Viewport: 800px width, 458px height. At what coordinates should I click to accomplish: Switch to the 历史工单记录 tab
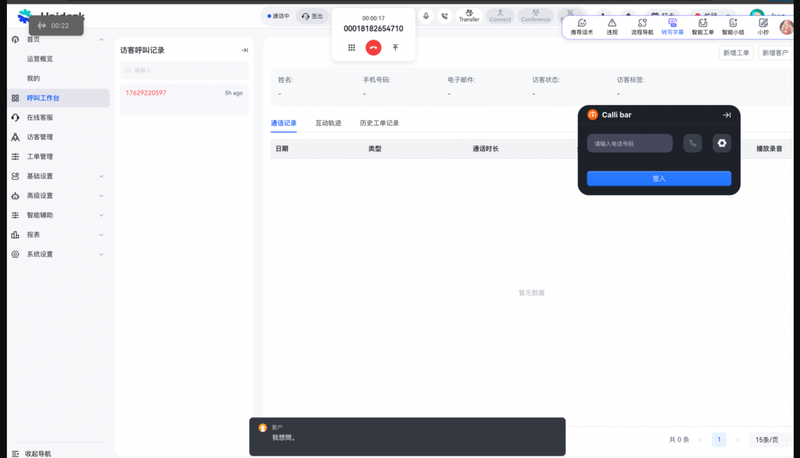(x=379, y=123)
